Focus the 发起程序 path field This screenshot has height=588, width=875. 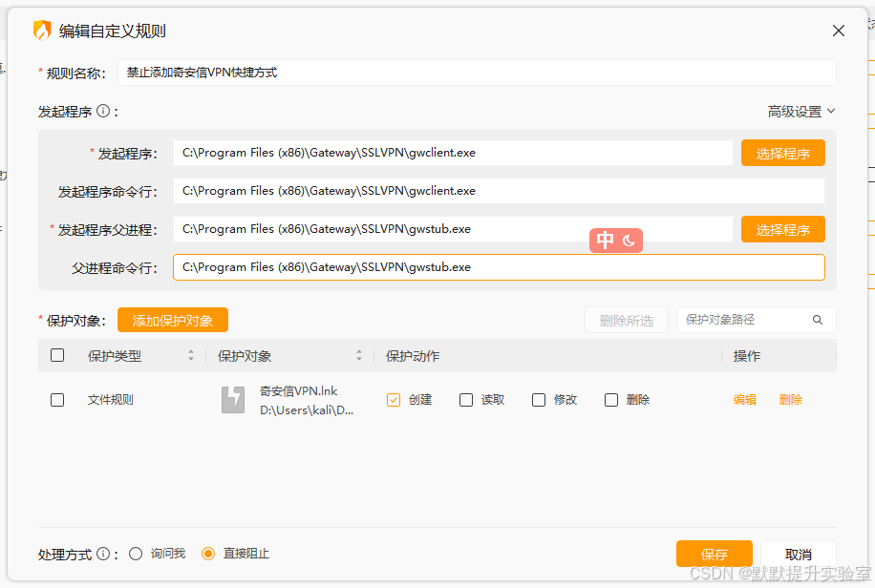click(453, 153)
